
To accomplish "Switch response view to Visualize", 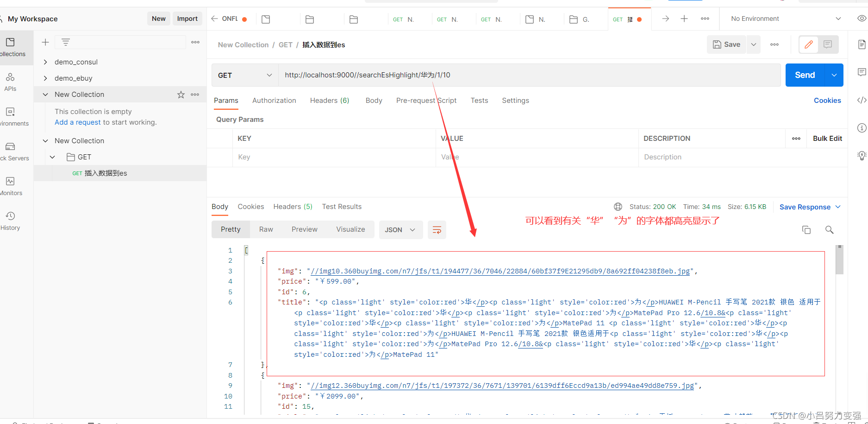I will [351, 229].
